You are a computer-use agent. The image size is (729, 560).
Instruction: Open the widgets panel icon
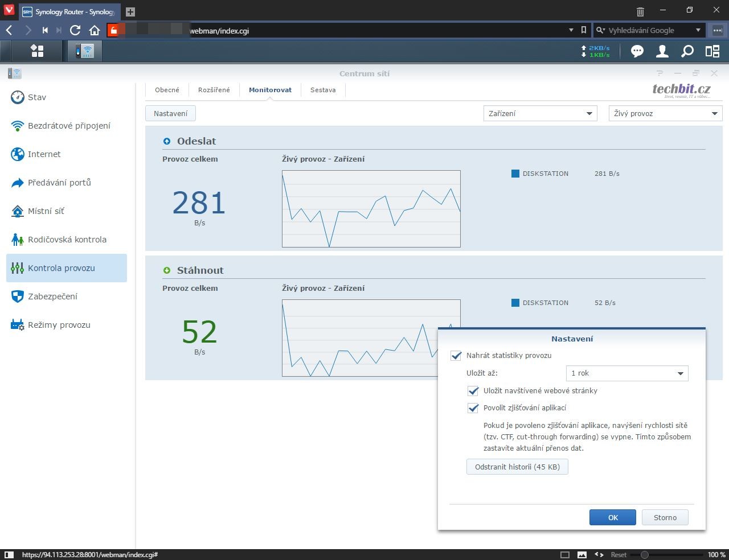712,51
